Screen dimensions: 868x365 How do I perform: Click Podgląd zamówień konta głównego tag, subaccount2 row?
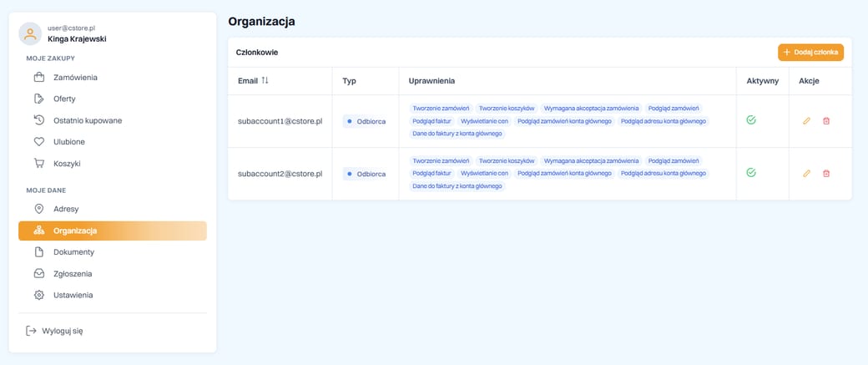coord(565,174)
